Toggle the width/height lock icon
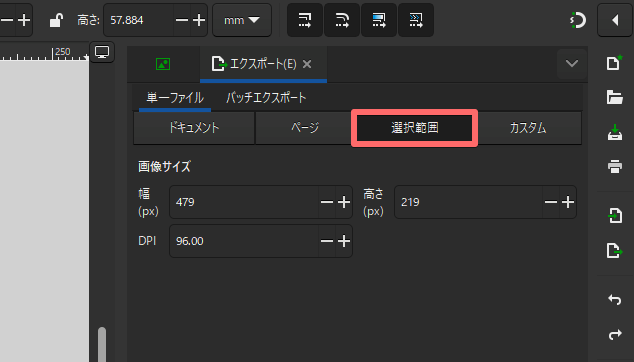 (x=56, y=20)
